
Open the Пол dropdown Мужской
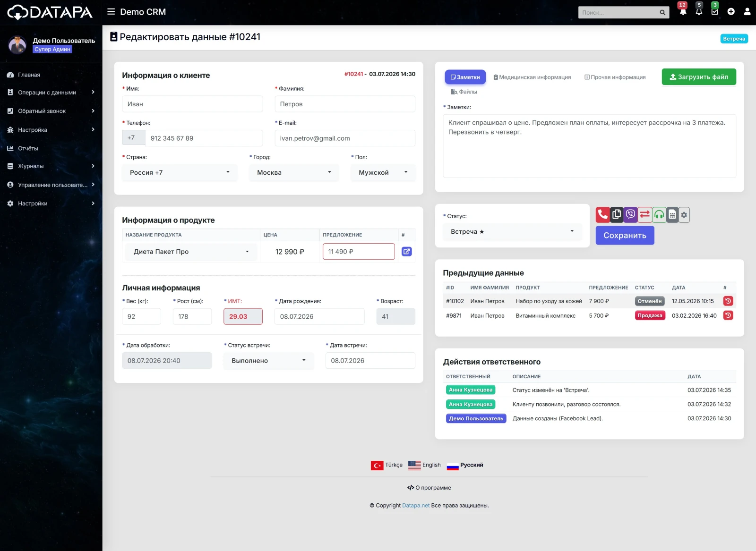pyautogui.click(x=383, y=172)
